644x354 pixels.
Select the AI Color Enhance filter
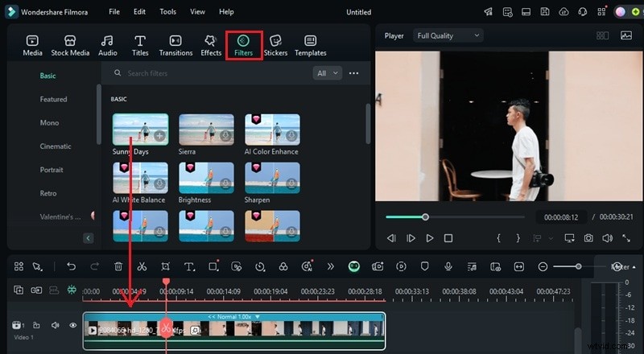272,129
